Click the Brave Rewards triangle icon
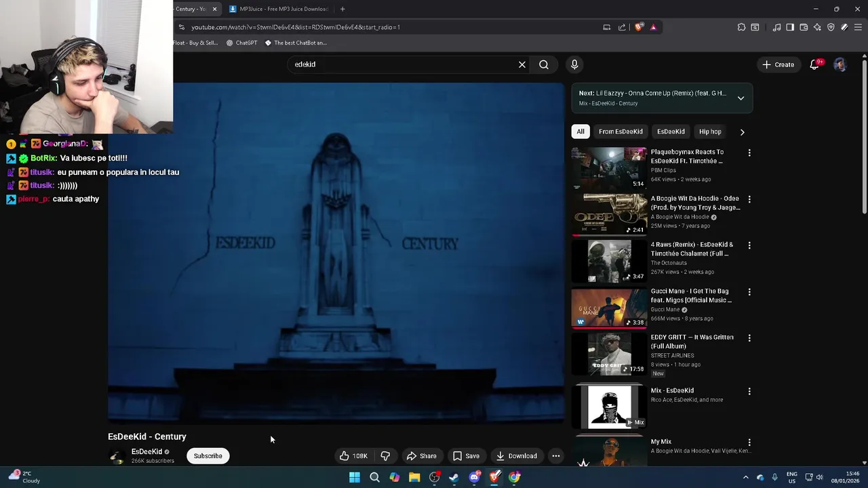The width and height of the screenshot is (868, 488). coord(653,27)
